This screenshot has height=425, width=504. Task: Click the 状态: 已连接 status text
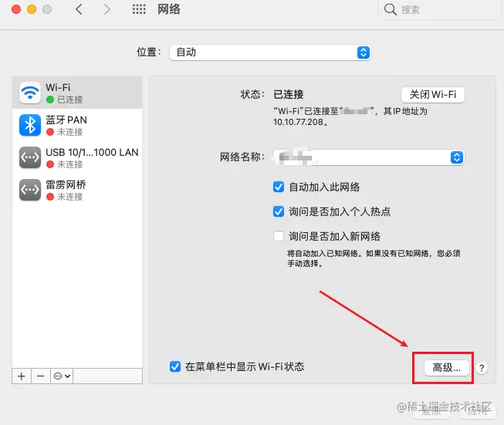click(272, 94)
